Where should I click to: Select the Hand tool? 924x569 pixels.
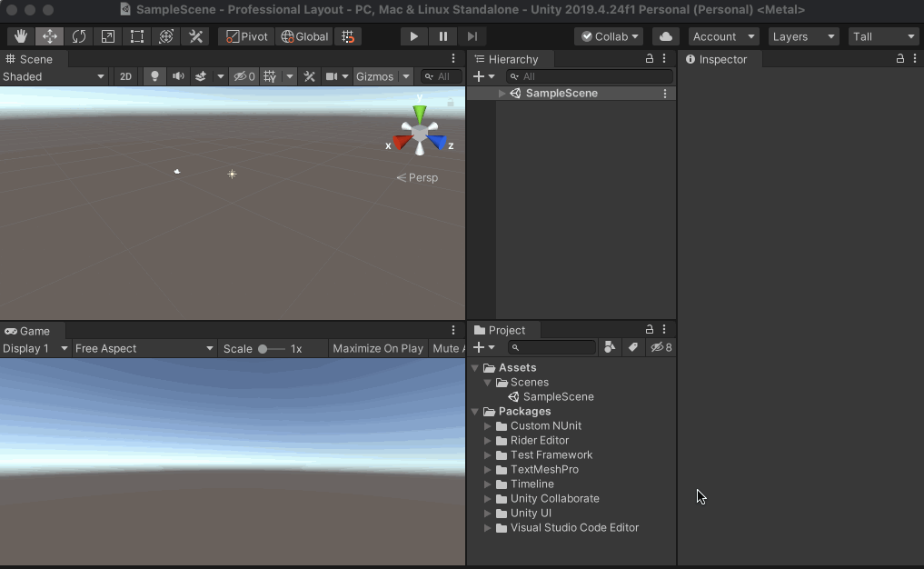(21, 36)
